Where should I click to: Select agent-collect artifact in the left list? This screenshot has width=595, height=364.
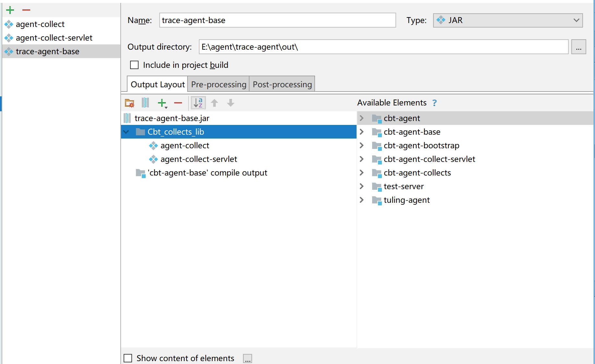tap(61, 24)
